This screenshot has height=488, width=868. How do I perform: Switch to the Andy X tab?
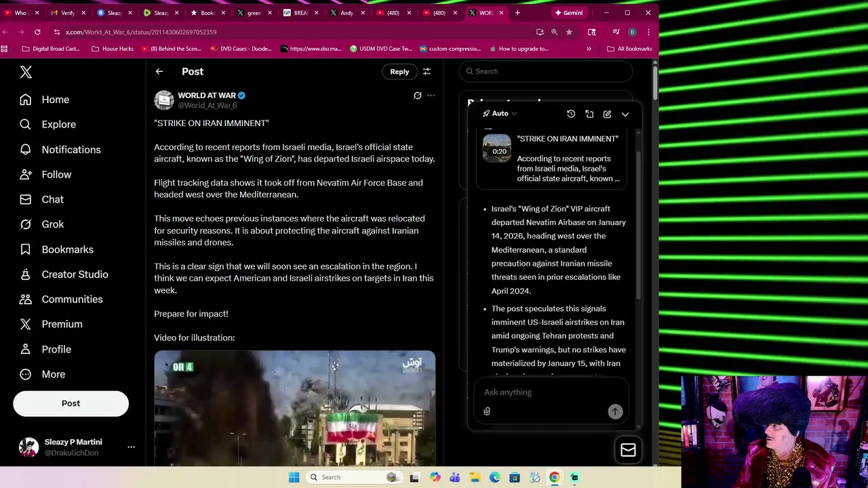(347, 13)
